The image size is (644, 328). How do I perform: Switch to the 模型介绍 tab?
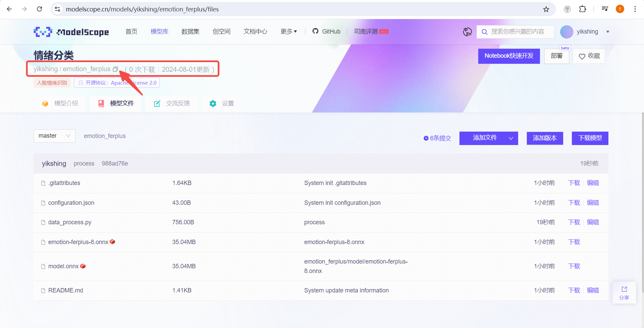point(60,103)
